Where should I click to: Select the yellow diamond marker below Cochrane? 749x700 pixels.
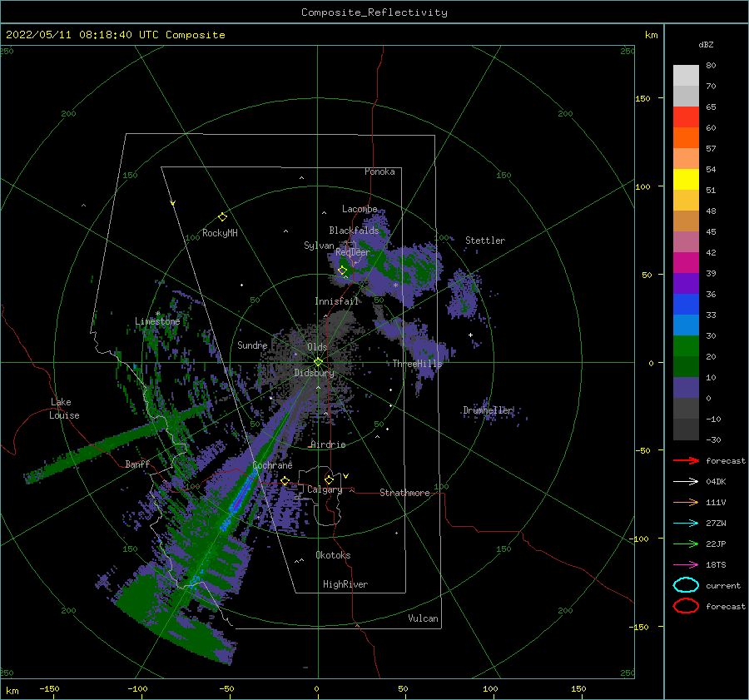285,480
